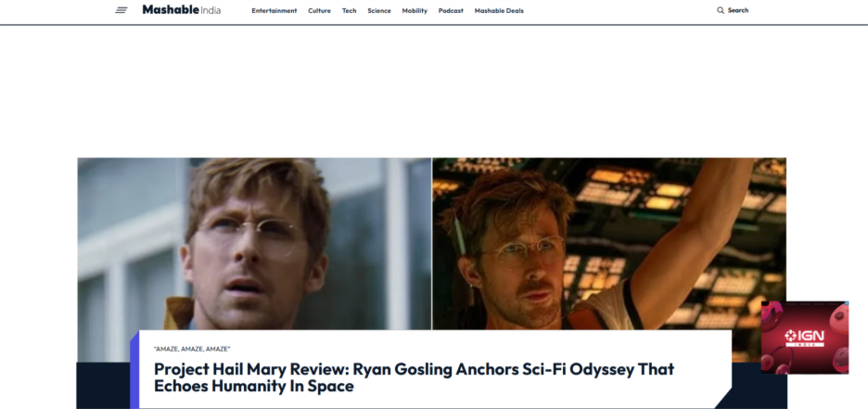Visit Mashable Deals
This screenshot has height=409, width=868.
point(499,10)
